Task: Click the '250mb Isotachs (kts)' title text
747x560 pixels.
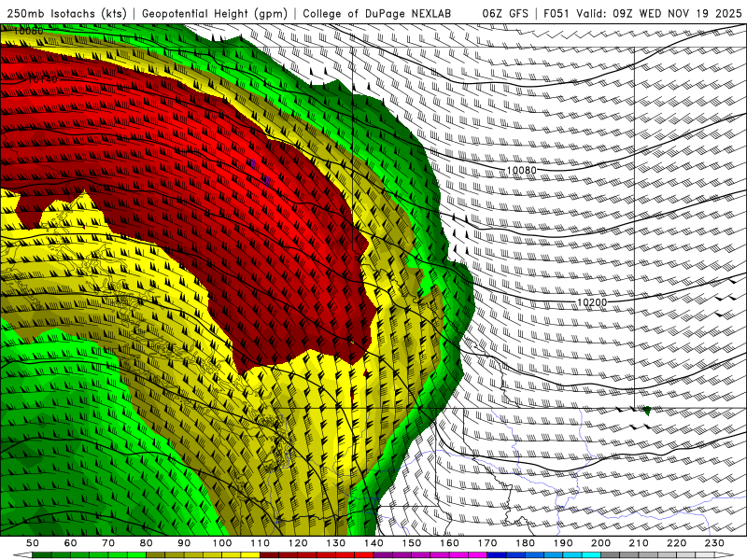Action: [x=67, y=13]
